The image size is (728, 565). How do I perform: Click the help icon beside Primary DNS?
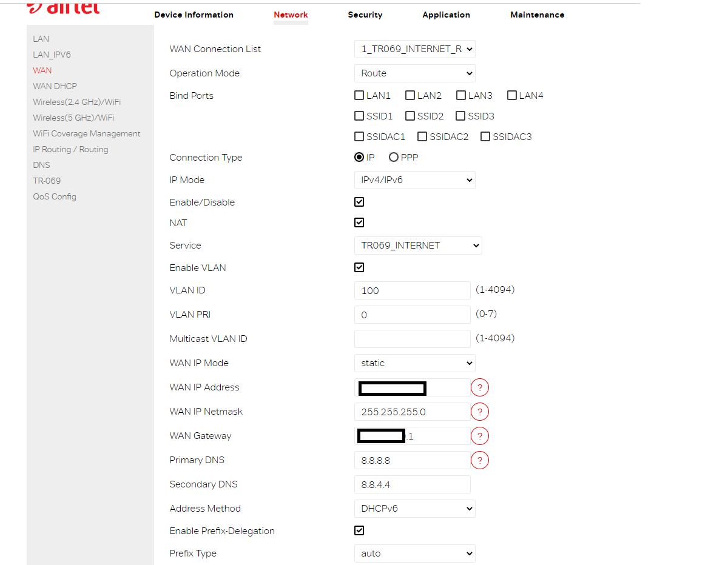pyautogui.click(x=479, y=460)
